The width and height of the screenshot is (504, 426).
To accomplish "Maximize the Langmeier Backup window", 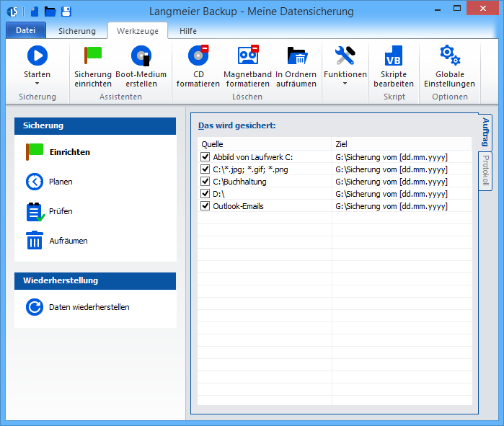I will 456,9.
